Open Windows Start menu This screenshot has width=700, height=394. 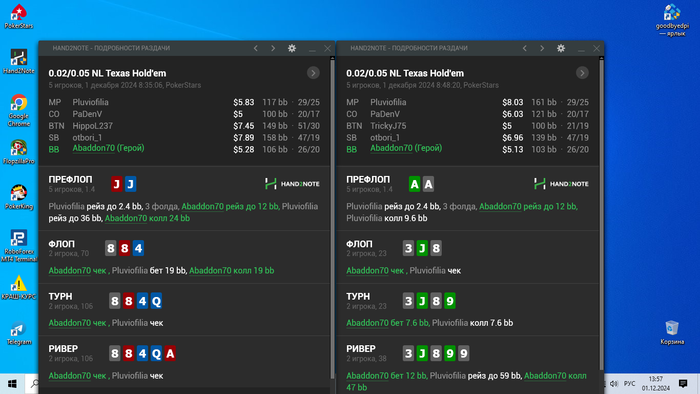(x=12, y=384)
